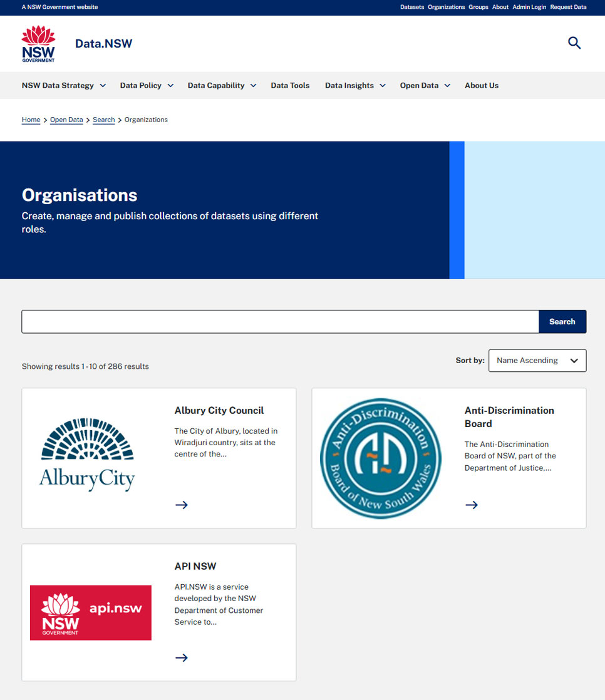The image size is (605, 700).
Task: Expand the Open Data menu
Action: pyautogui.click(x=425, y=85)
